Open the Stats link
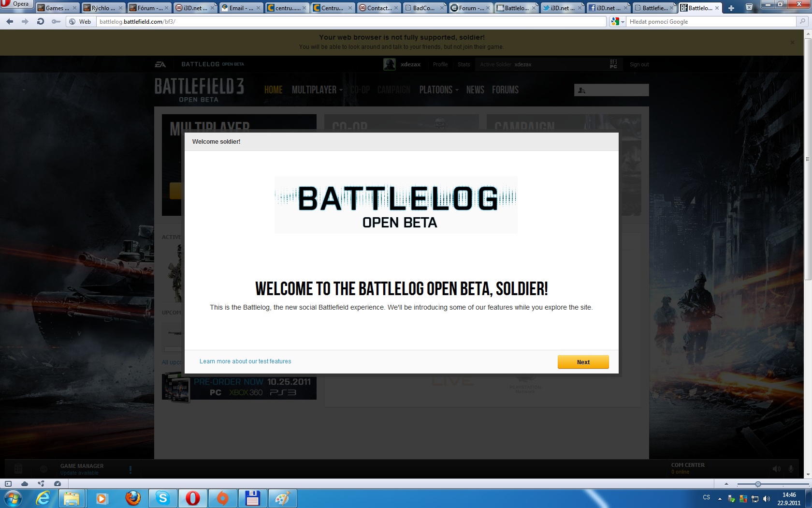812x508 pixels. point(464,64)
